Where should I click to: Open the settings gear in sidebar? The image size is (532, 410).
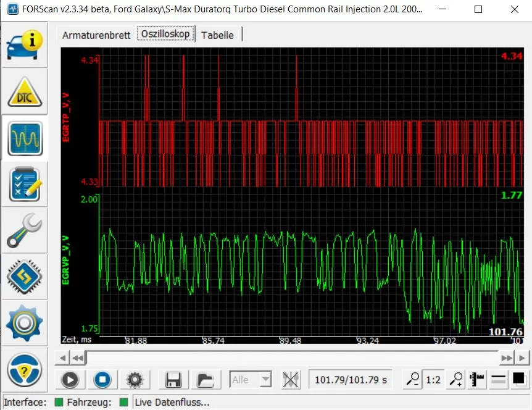tap(25, 322)
